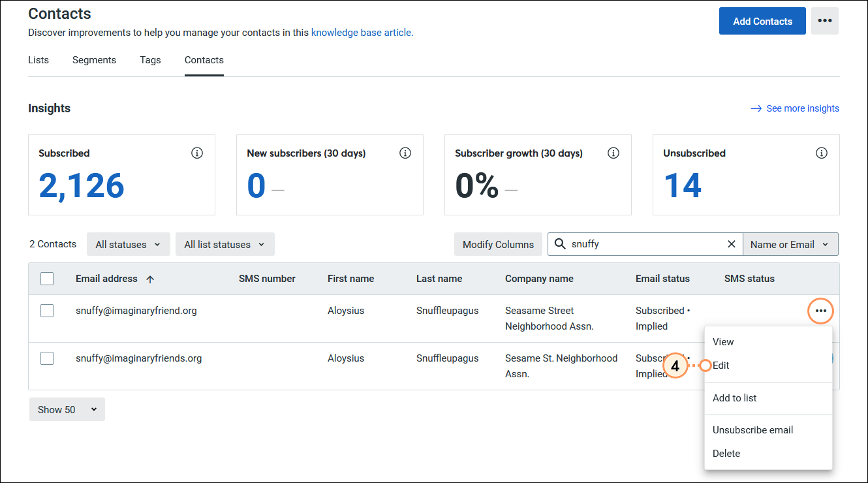Click the snuffy@imaginaryfriends.org email address
The height and width of the screenshot is (483, 868).
click(139, 358)
